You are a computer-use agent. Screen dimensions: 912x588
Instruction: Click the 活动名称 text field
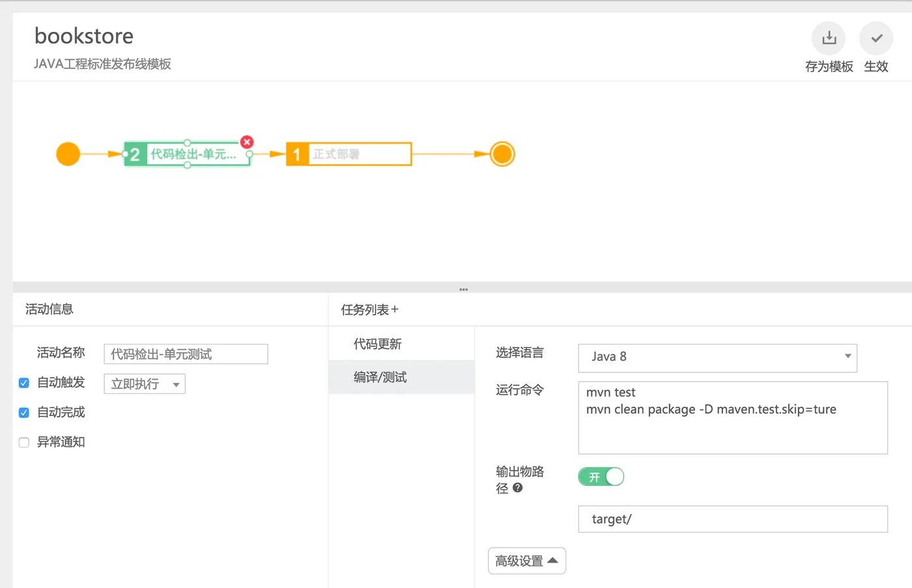point(186,354)
